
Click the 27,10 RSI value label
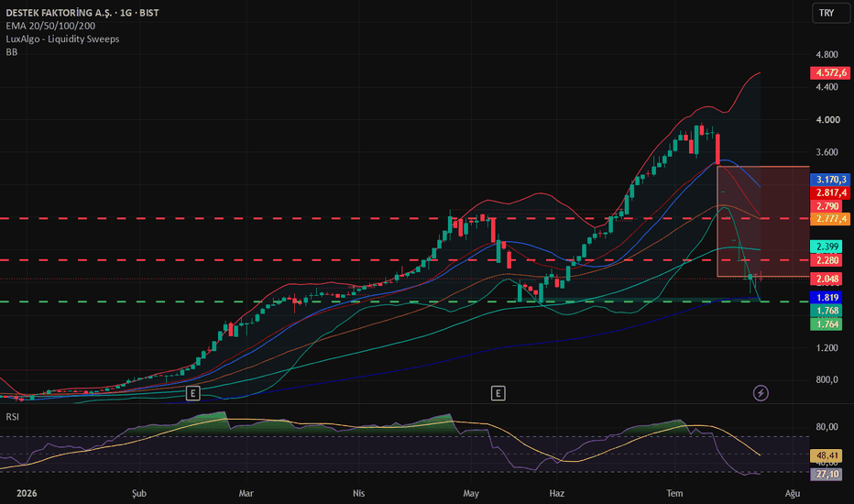pos(827,474)
